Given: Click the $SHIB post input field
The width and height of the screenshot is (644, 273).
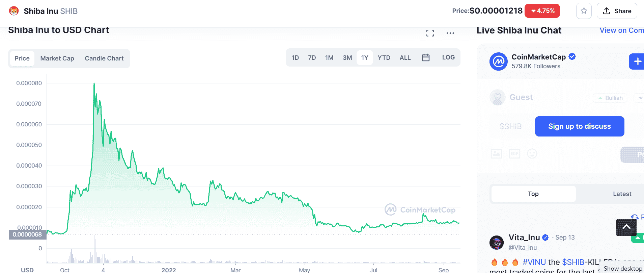Looking at the screenshot, I should point(511,126).
